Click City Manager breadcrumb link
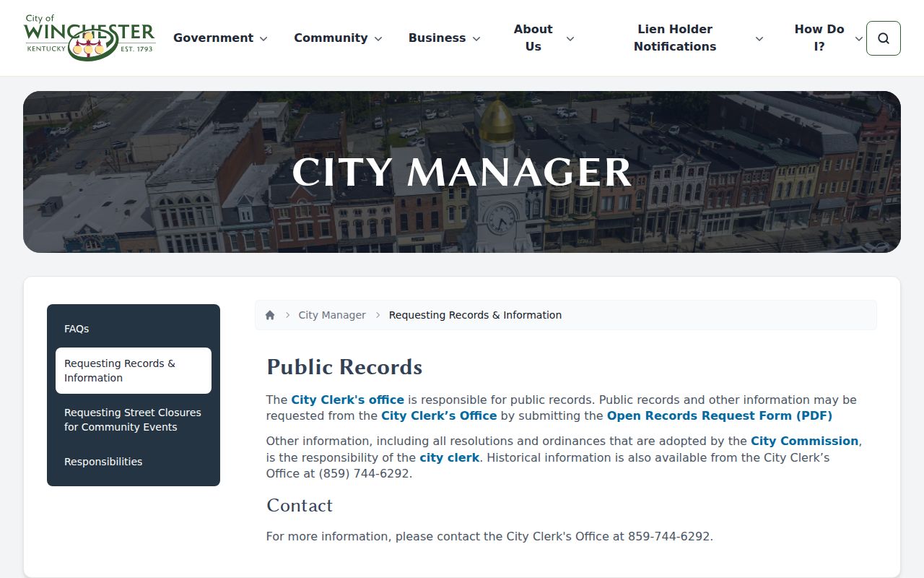This screenshot has width=924, height=578. click(x=332, y=315)
